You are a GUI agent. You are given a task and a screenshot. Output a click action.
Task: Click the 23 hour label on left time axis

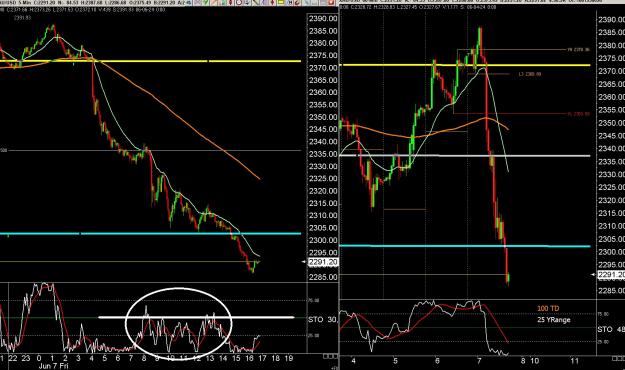point(26,358)
